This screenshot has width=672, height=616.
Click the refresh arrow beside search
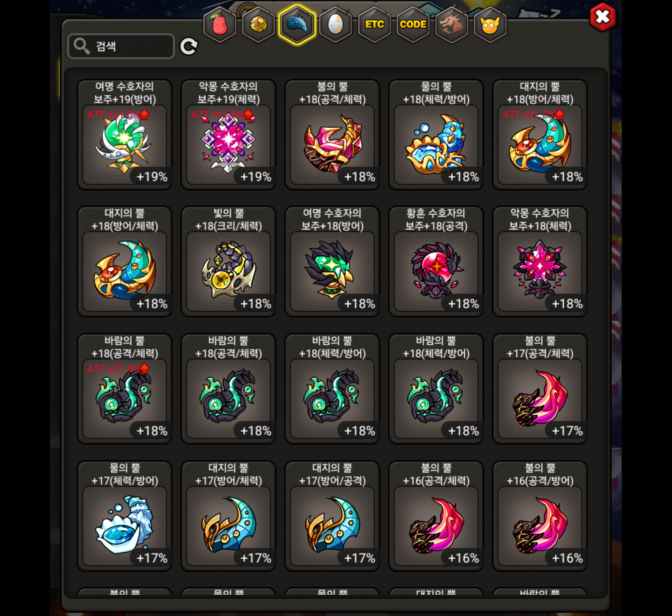pyautogui.click(x=189, y=46)
